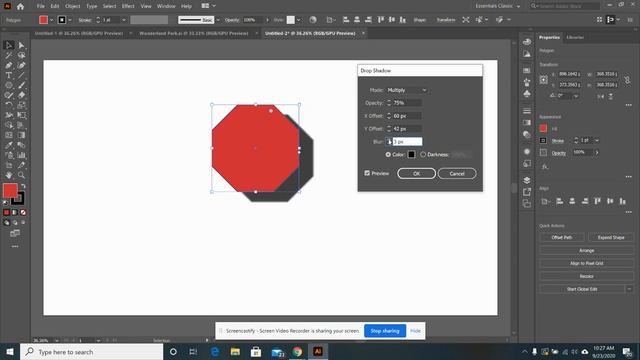Open the fill color dropdown arrow in control bar

[x=51, y=20]
